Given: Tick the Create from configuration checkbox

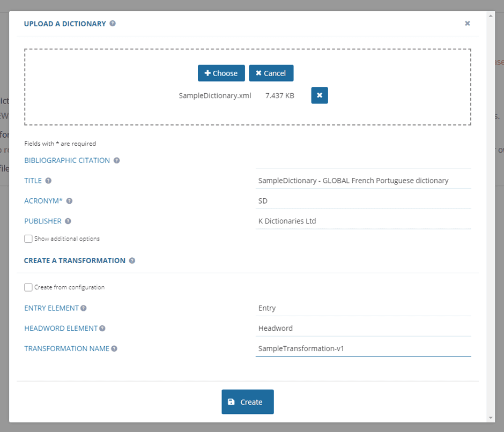Looking at the screenshot, I should pos(28,287).
